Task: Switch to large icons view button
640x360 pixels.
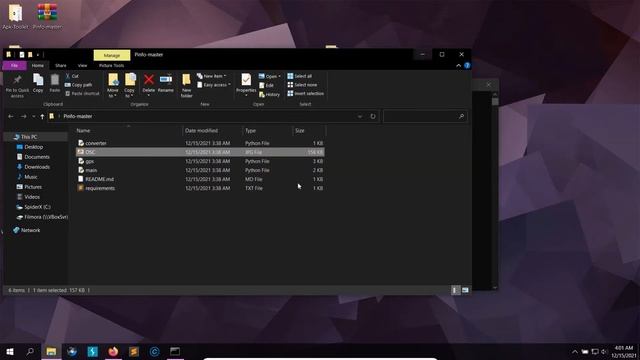Action: tap(465, 290)
